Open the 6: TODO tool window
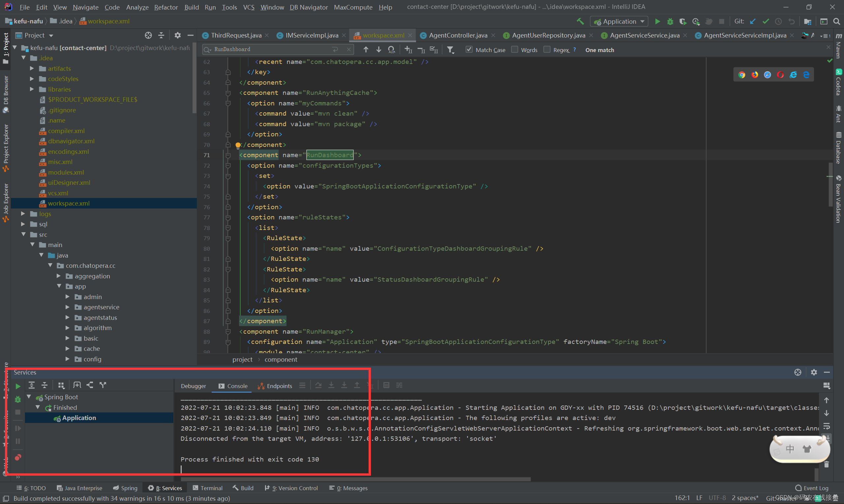Image resolution: width=844 pixels, height=504 pixels. tap(31, 488)
